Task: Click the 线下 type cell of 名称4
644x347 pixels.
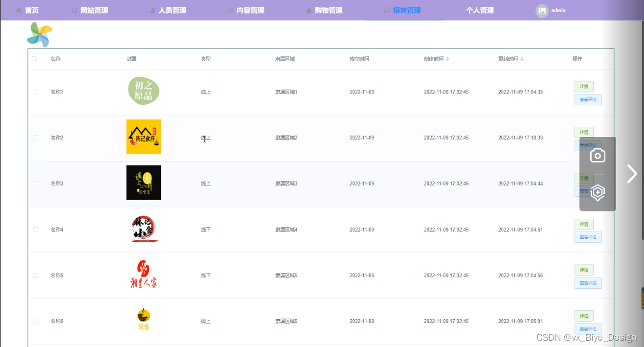Action: point(206,230)
